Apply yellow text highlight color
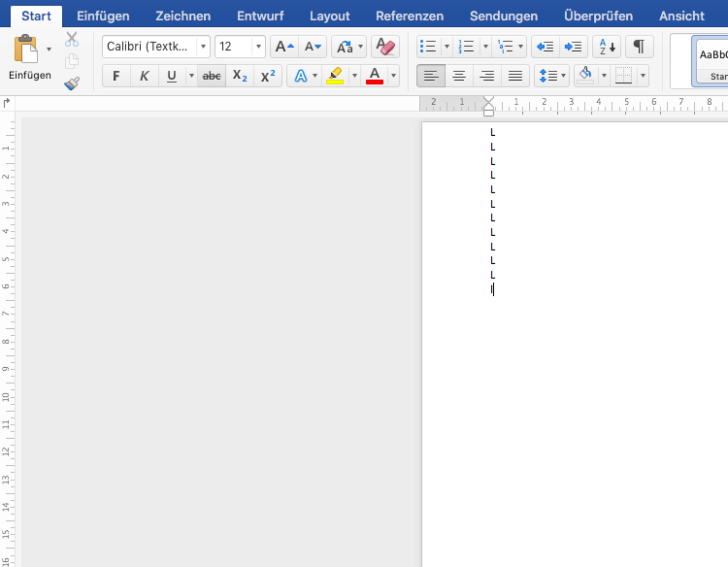 click(335, 76)
